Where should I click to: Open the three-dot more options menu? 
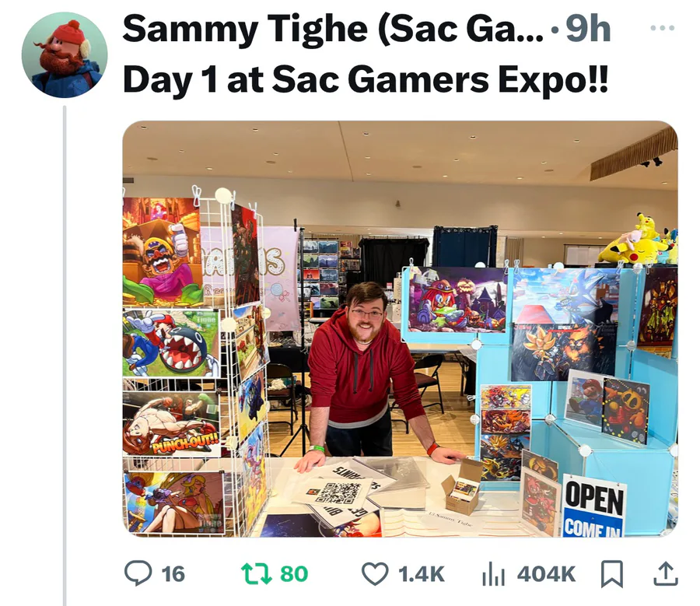tap(662, 28)
